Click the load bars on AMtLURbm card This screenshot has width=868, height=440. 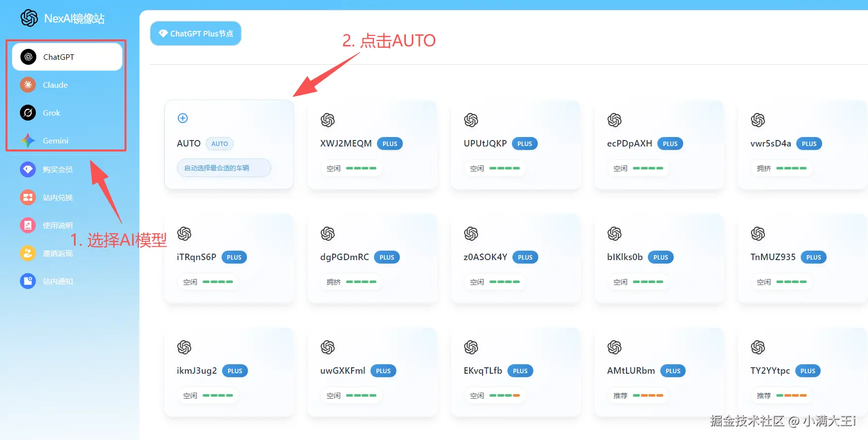648,396
